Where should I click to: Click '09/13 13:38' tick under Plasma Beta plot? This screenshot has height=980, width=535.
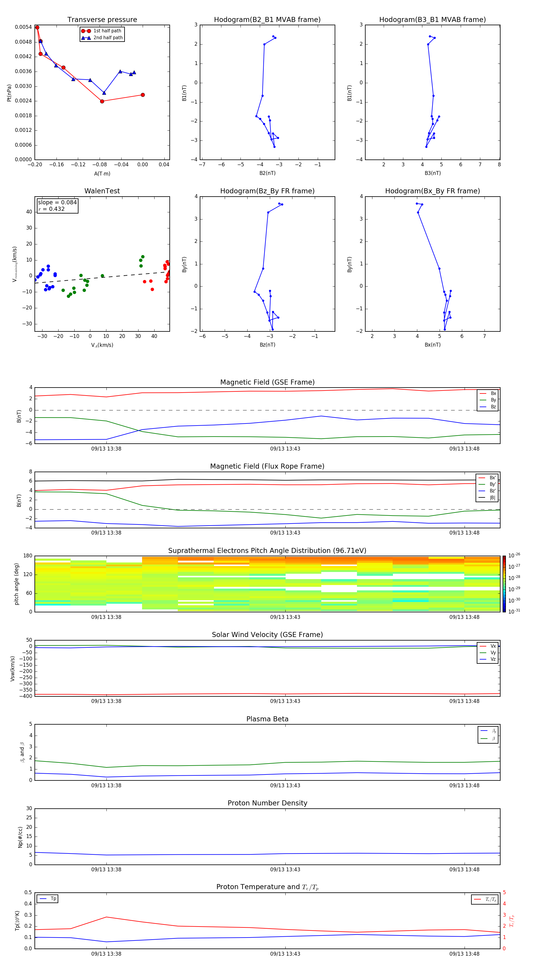(x=106, y=785)
